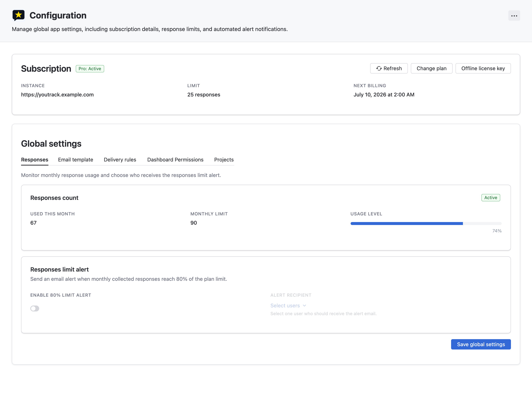Click the '25 responses' limit value

pyautogui.click(x=204, y=95)
